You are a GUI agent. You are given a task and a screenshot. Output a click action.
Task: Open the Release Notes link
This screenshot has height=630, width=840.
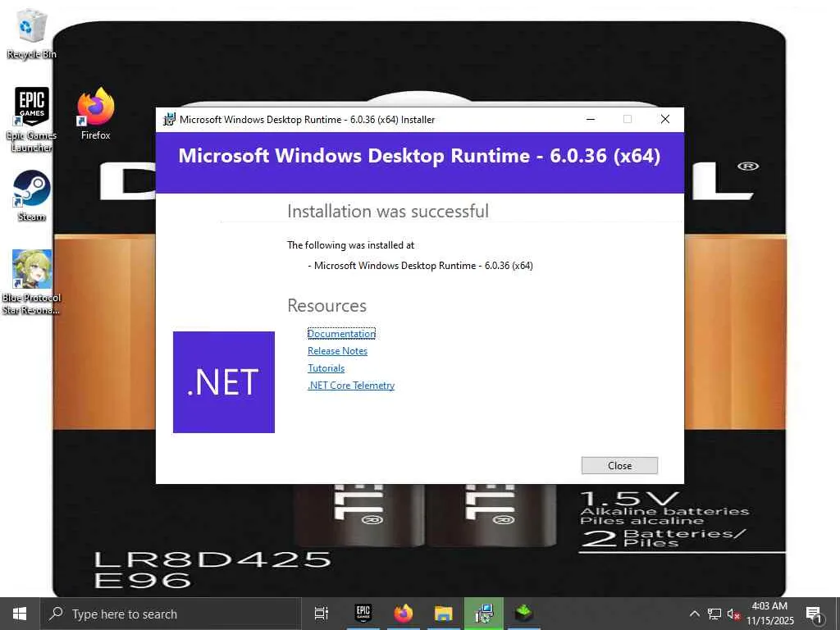337,351
